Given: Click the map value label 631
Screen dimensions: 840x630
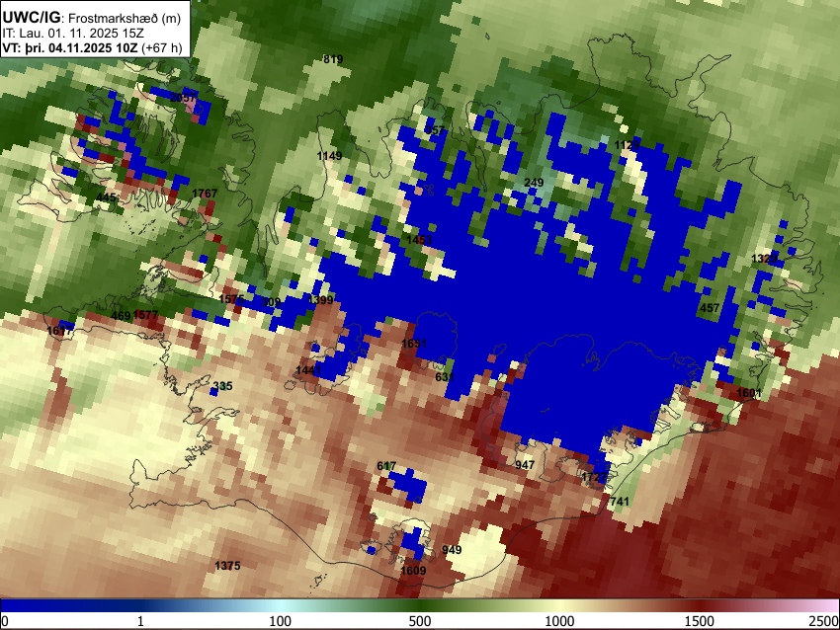Looking at the screenshot, I should pos(445,377).
